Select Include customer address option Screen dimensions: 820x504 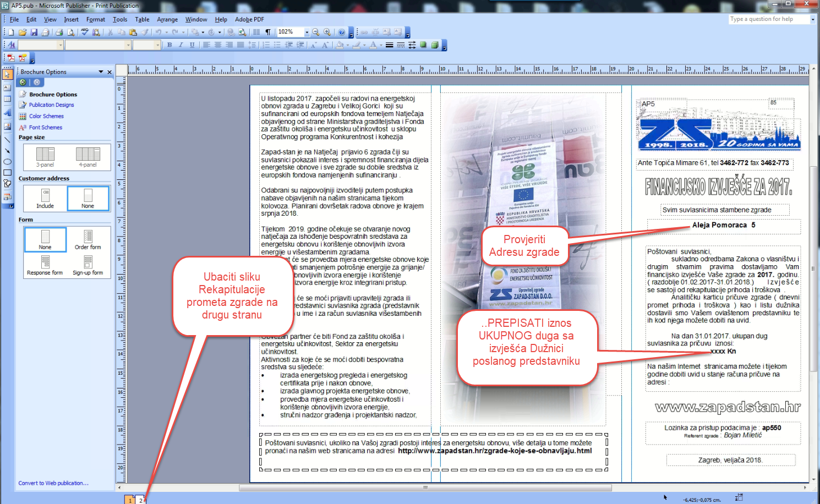(x=45, y=198)
